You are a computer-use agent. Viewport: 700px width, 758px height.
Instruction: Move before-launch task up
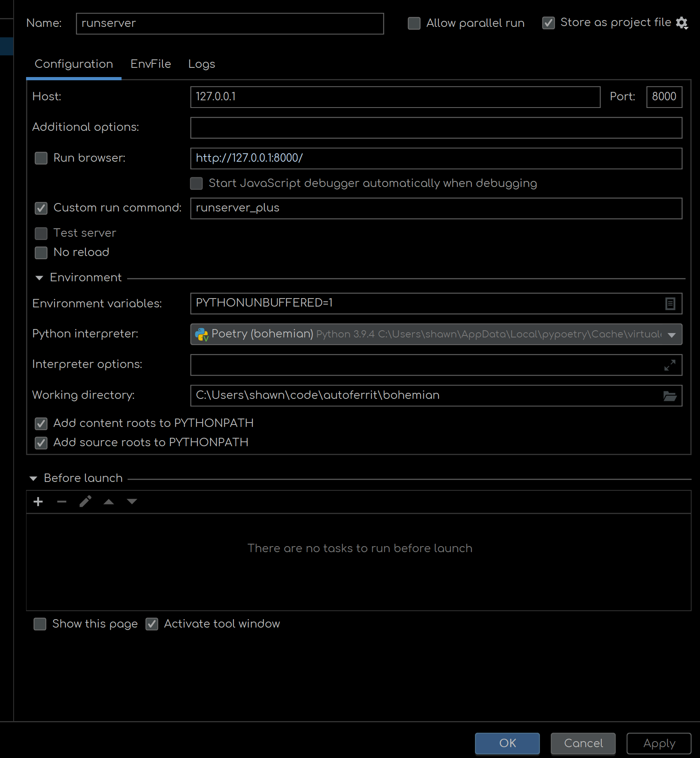click(108, 502)
